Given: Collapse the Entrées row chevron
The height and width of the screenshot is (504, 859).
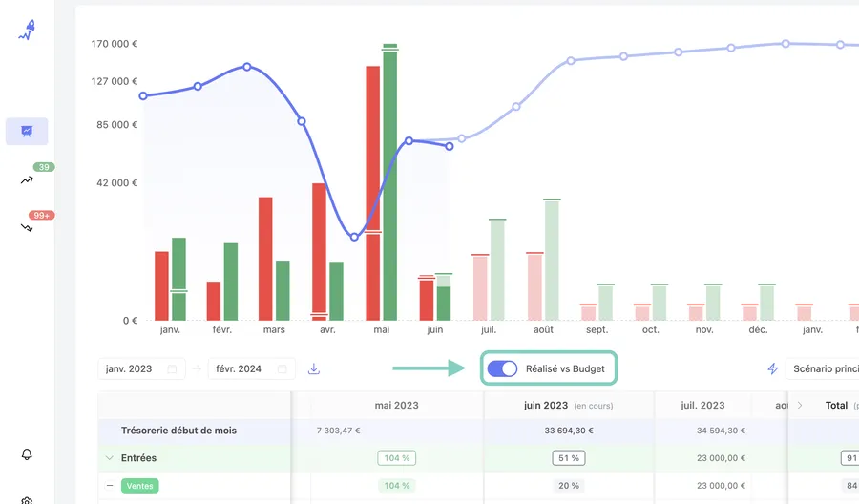Looking at the screenshot, I should pos(110,458).
